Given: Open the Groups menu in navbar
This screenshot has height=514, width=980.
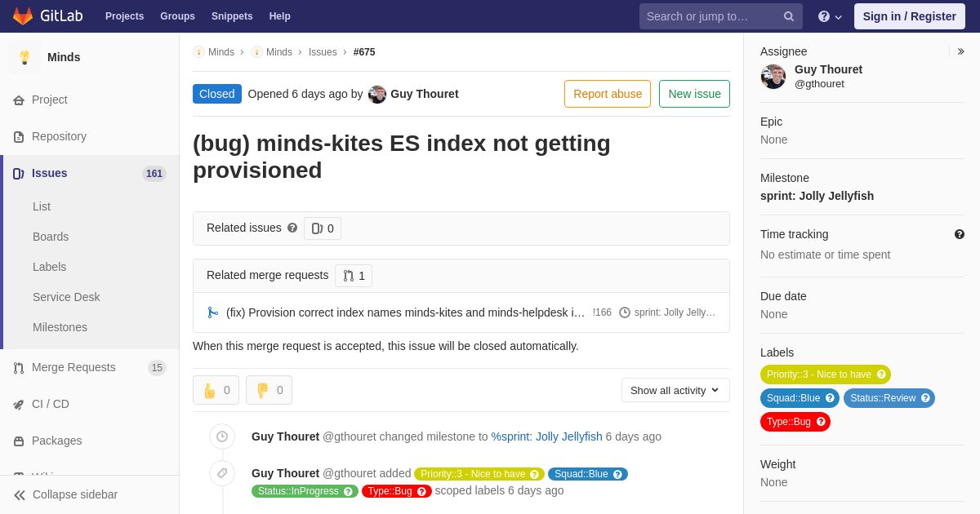Looking at the screenshot, I should tap(177, 16).
